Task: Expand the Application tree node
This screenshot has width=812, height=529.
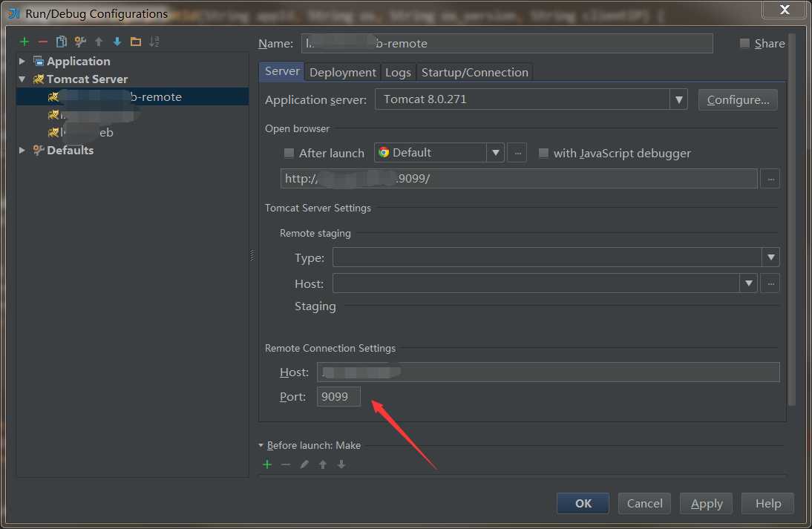Action: (22, 61)
